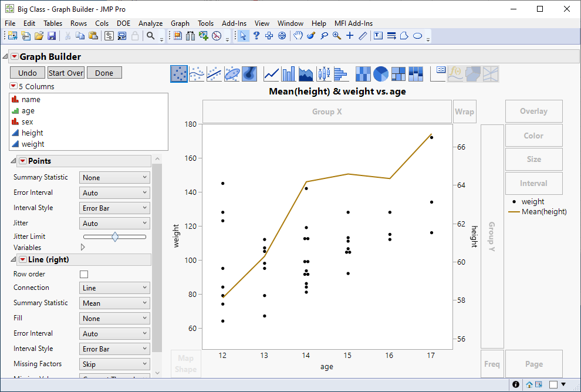Click the graph title Mean(height) & weight vs. age
Image resolution: width=581 pixels, height=392 pixels.
tap(337, 92)
